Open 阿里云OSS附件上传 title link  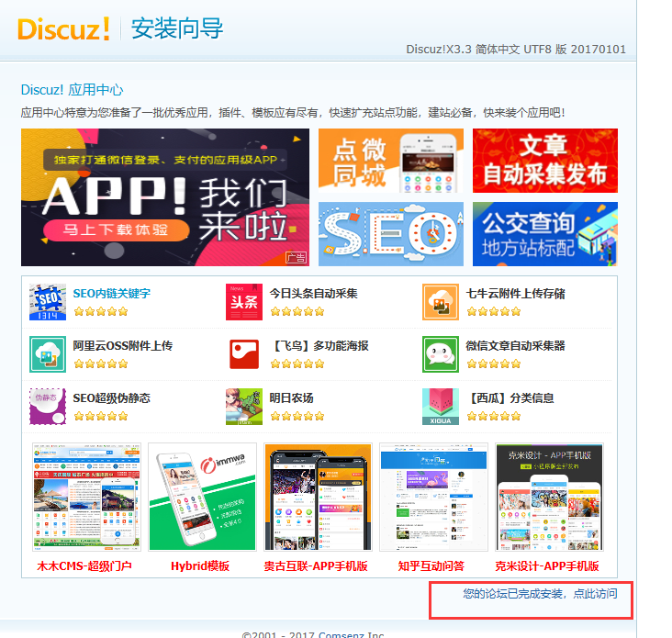(x=123, y=346)
